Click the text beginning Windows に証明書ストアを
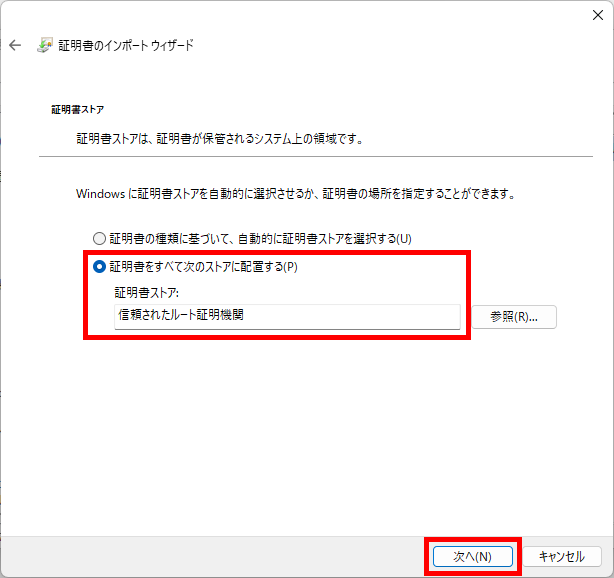This screenshot has height=578, width=614. click(x=296, y=194)
